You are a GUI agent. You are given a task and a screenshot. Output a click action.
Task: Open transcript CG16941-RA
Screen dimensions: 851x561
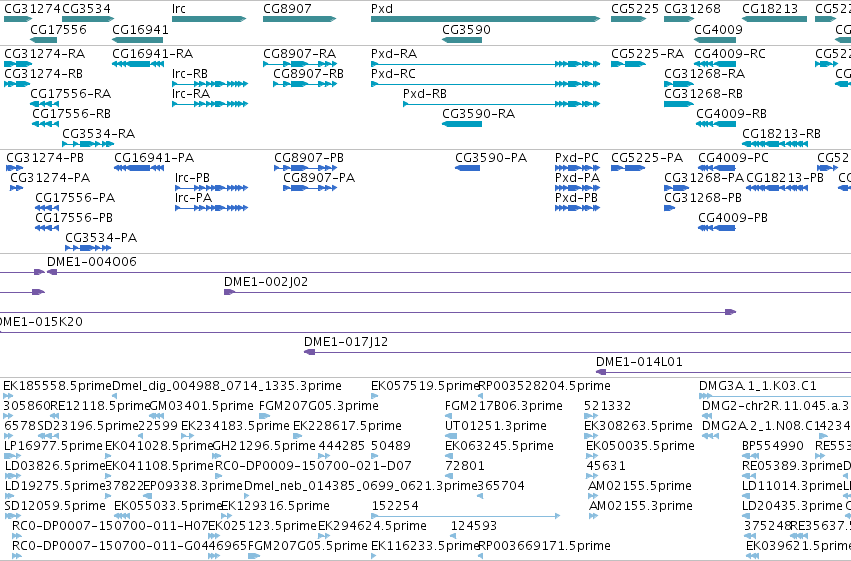(x=138, y=64)
